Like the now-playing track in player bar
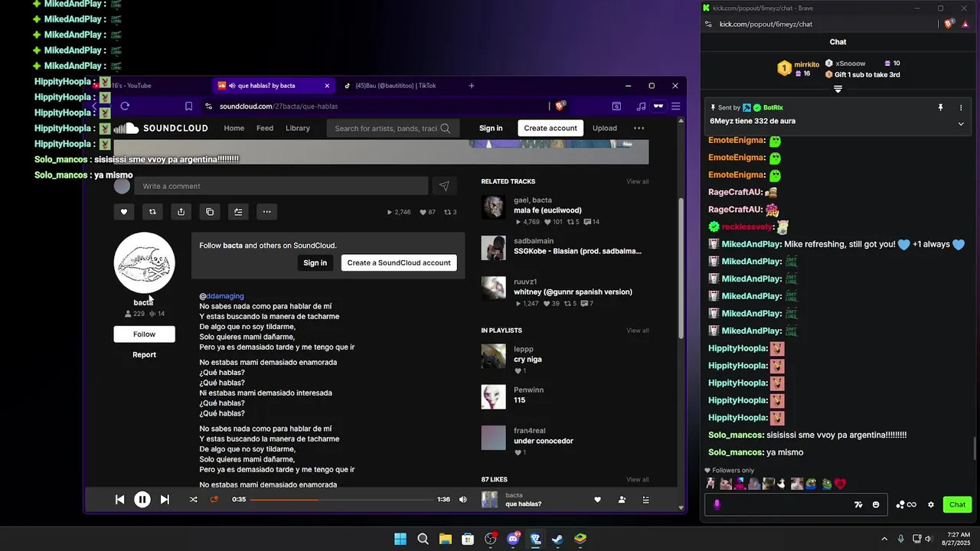Image resolution: width=980 pixels, height=551 pixels. (x=597, y=500)
